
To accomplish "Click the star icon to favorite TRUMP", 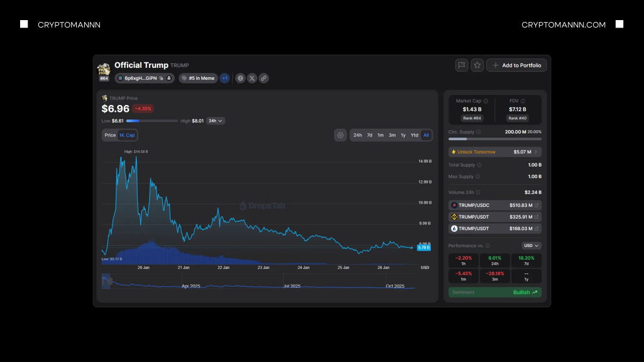I will (x=477, y=65).
